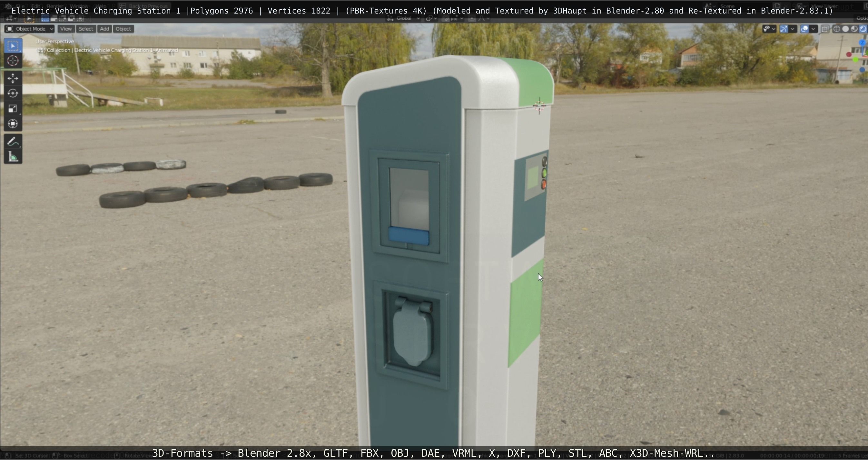Click the red X axis gizmo dot
Image resolution: width=868 pixels, height=460 pixels.
tap(849, 55)
